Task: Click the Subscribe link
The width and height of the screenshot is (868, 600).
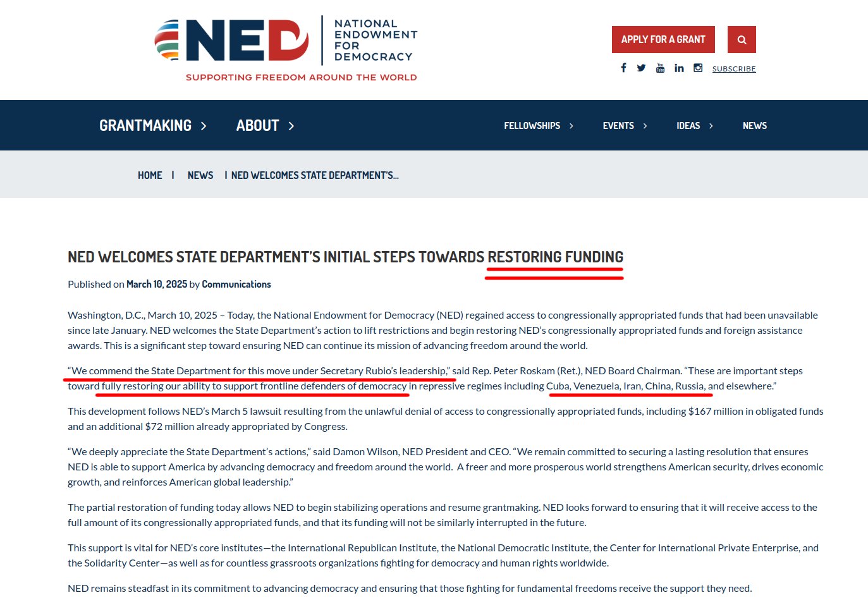Action: [x=734, y=69]
